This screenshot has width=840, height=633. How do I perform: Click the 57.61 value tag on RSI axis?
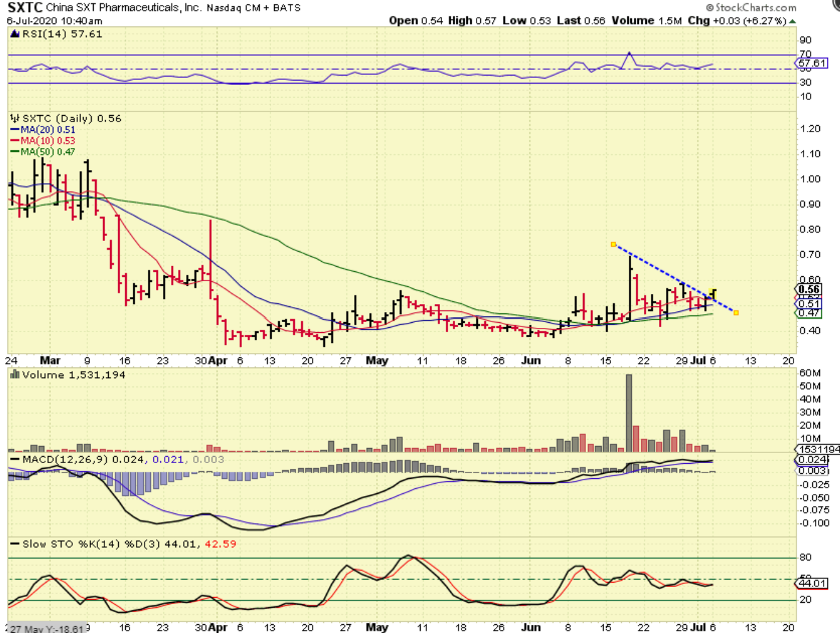812,63
